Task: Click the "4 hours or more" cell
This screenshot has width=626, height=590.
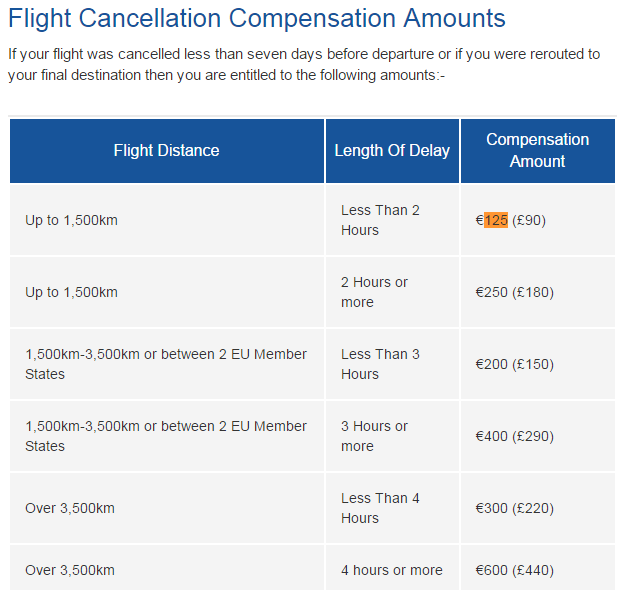Action: (391, 570)
